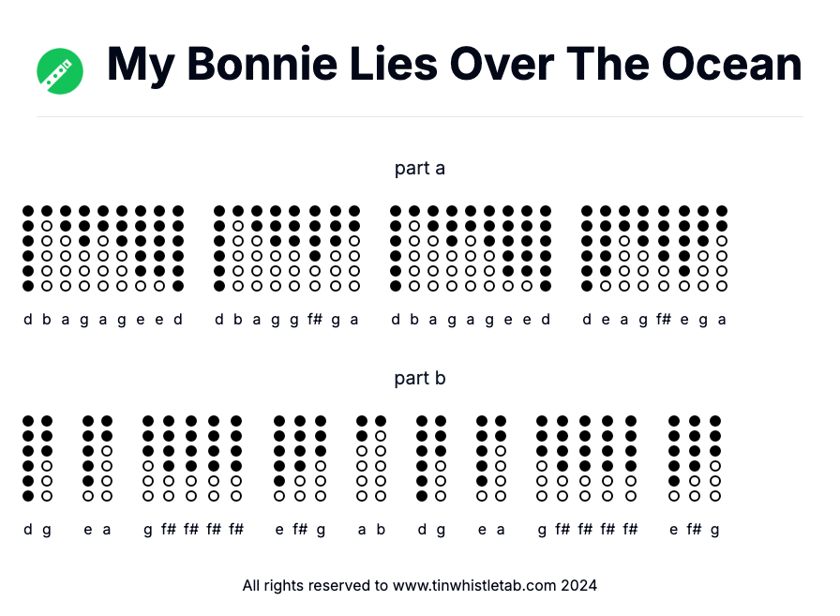This screenshot has height=616, width=840.
Task: Click the rightmost 'g' note label in part b
Action: pyautogui.click(x=715, y=530)
